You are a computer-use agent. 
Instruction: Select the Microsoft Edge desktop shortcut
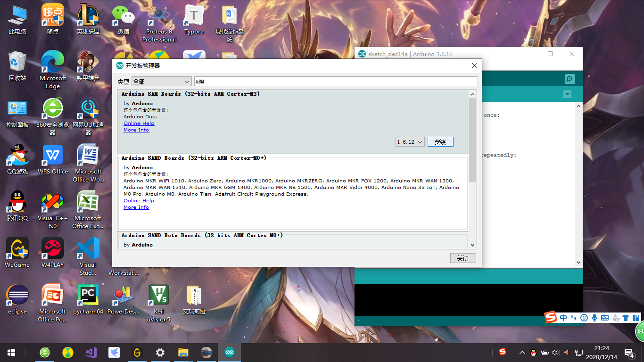pyautogui.click(x=53, y=70)
